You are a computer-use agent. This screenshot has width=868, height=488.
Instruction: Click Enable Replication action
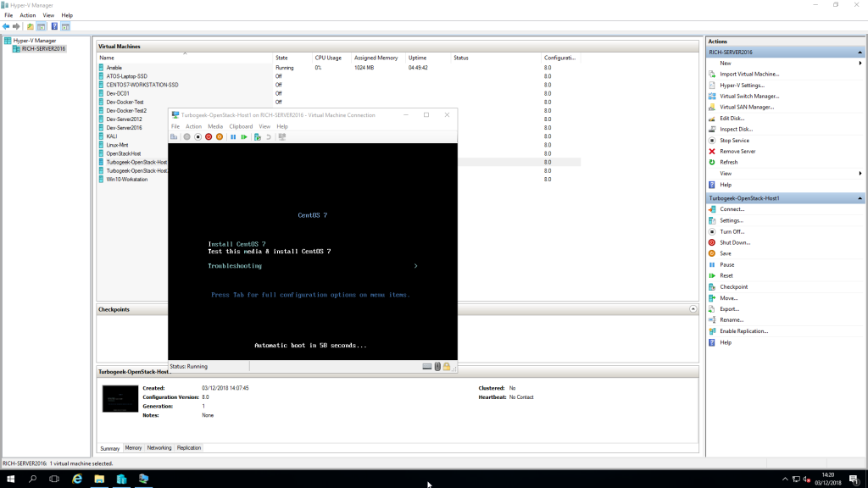coord(743,331)
